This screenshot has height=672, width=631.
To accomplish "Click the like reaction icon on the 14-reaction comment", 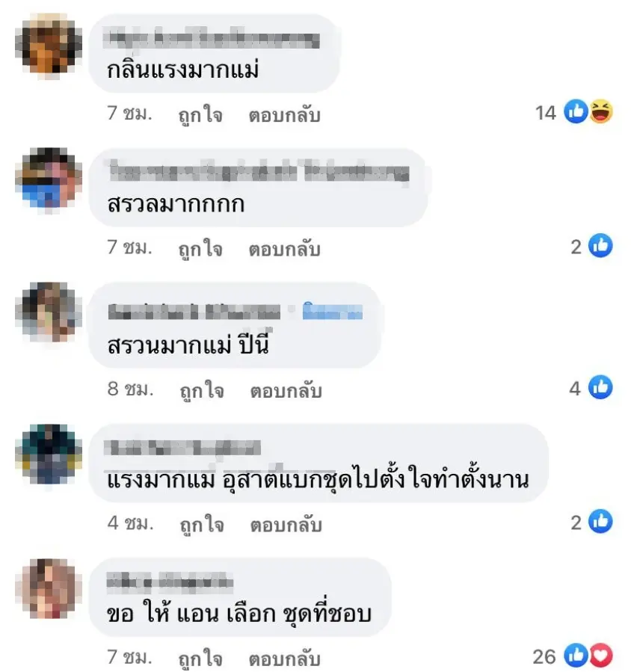I will coord(576,112).
